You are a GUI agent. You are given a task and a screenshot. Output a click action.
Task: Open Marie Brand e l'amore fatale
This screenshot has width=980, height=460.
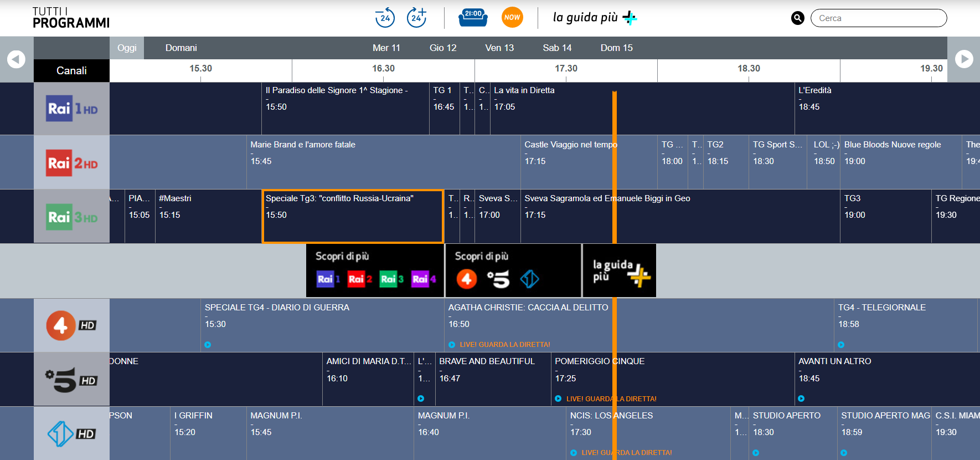(x=384, y=162)
